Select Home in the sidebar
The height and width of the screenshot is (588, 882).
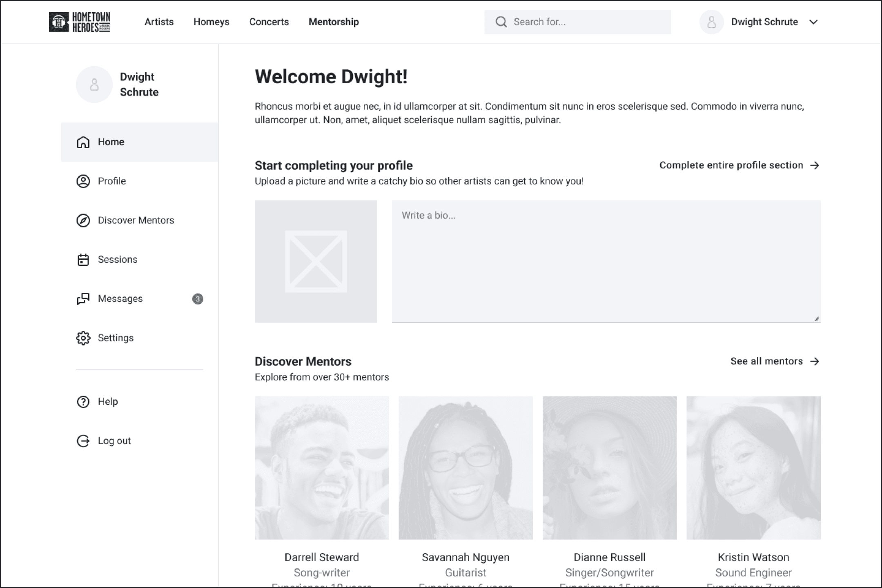coord(140,142)
